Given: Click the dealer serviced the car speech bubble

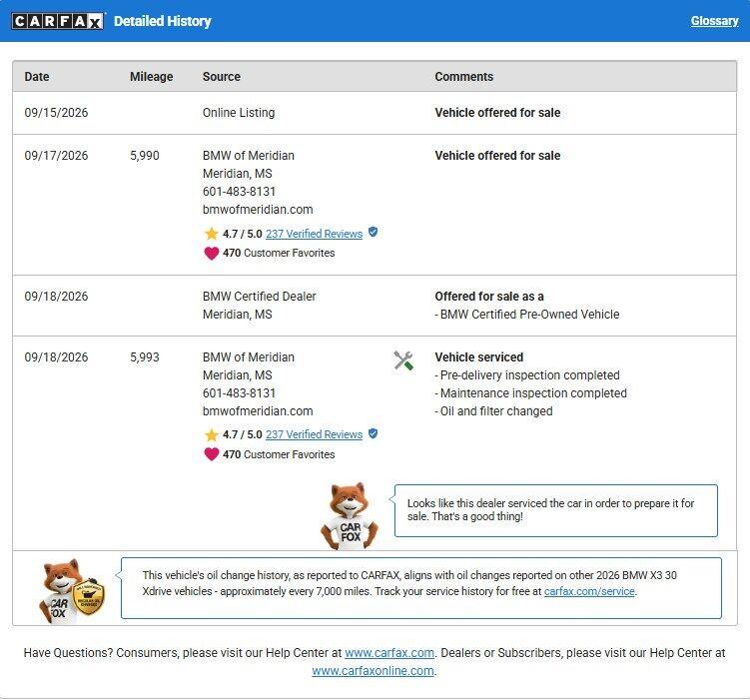Looking at the screenshot, I should tap(556, 510).
